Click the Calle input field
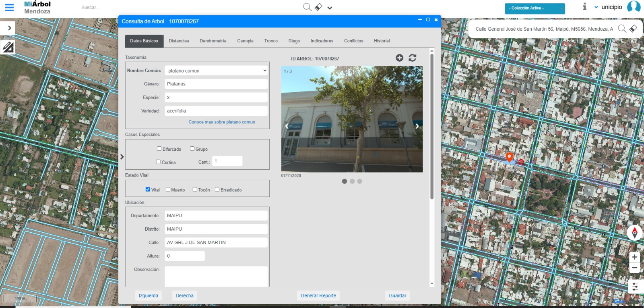This screenshot has height=308, width=644. [216, 242]
